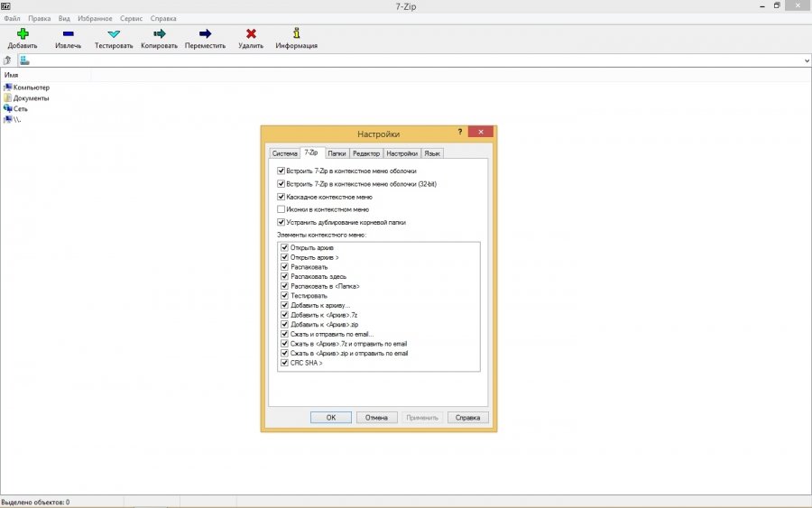This screenshot has height=508, width=812.
Task: Click the Копировать arrow icon
Action: (x=160, y=33)
